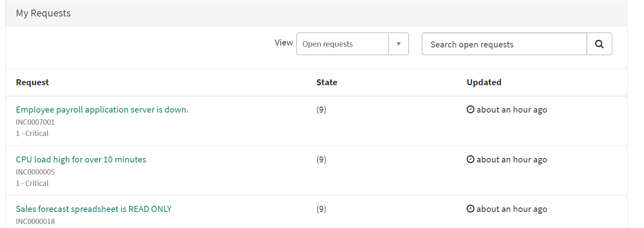Click the magnifier search button
644x228 pixels.
(599, 44)
